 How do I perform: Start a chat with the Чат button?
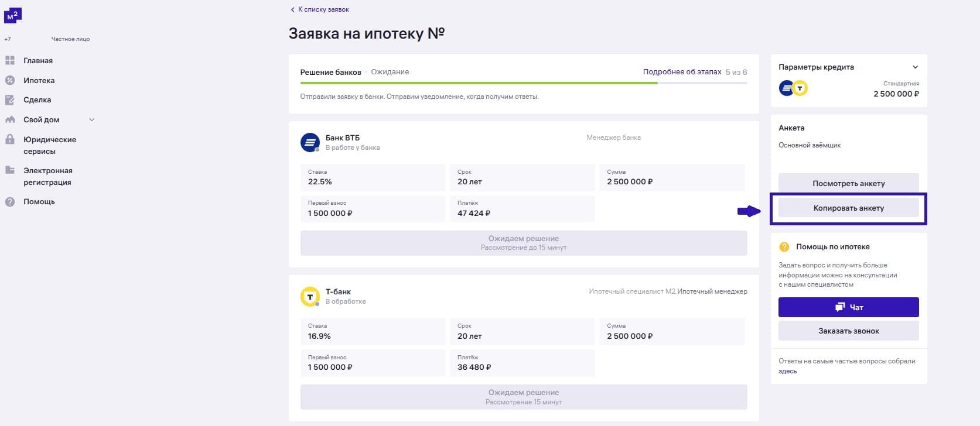(x=848, y=307)
